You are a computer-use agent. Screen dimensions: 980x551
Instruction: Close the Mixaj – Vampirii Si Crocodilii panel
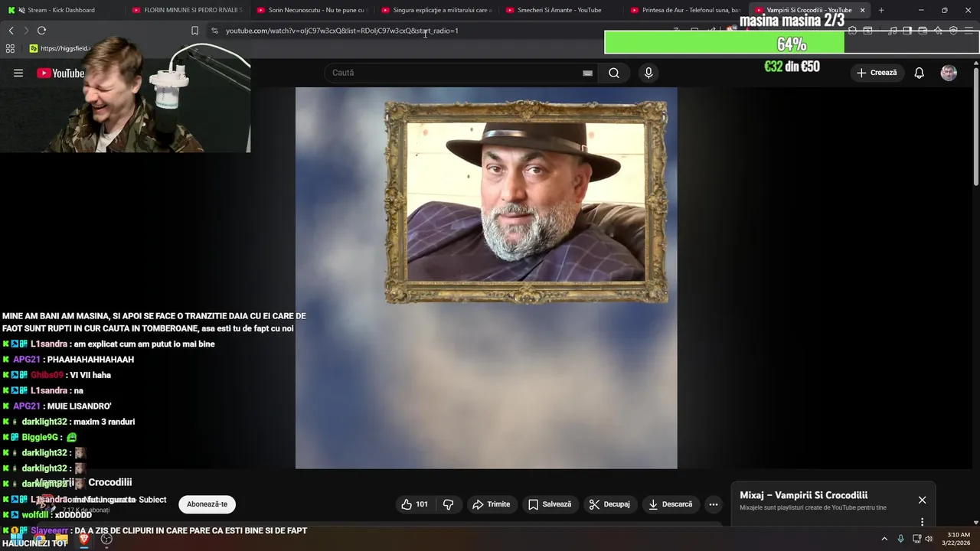(x=922, y=500)
